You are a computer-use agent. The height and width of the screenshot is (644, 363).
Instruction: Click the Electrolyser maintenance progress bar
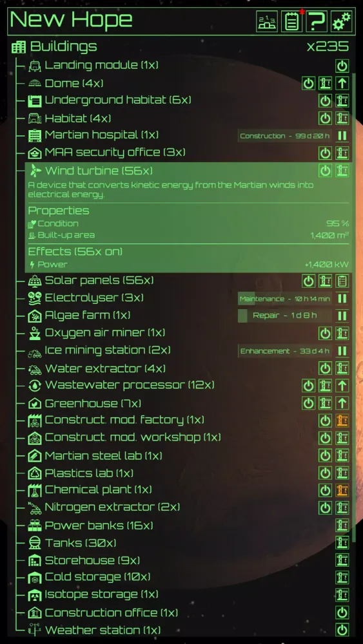pos(285,299)
